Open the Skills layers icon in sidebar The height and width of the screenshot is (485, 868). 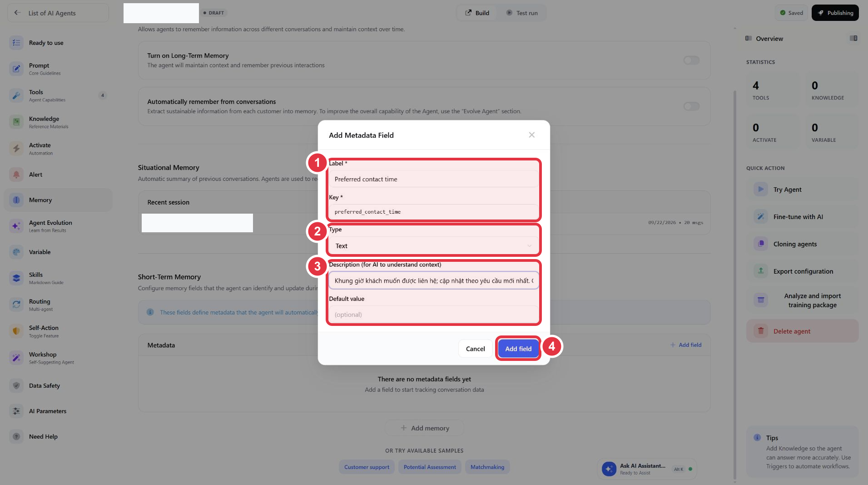pyautogui.click(x=16, y=278)
